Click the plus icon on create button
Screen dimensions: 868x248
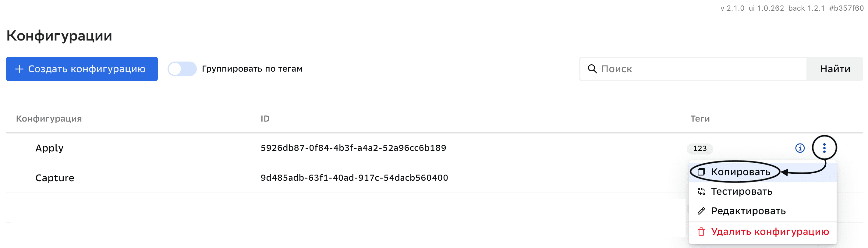point(19,69)
